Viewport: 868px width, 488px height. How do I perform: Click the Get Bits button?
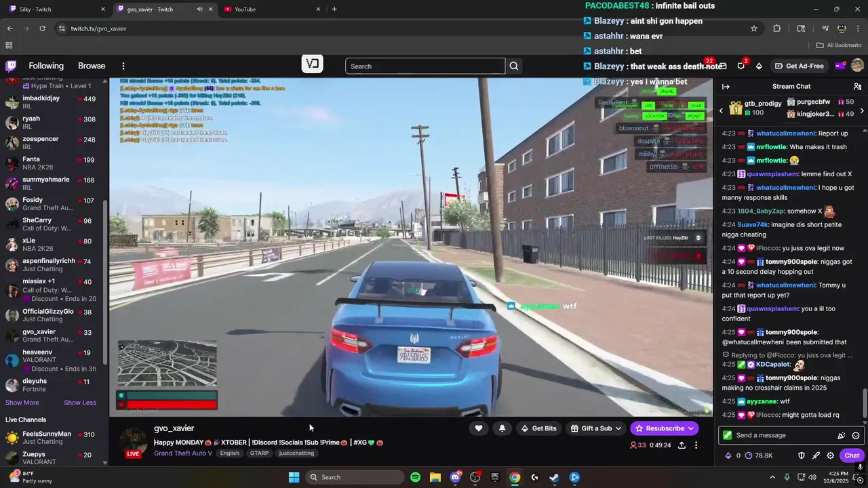(x=538, y=428)
